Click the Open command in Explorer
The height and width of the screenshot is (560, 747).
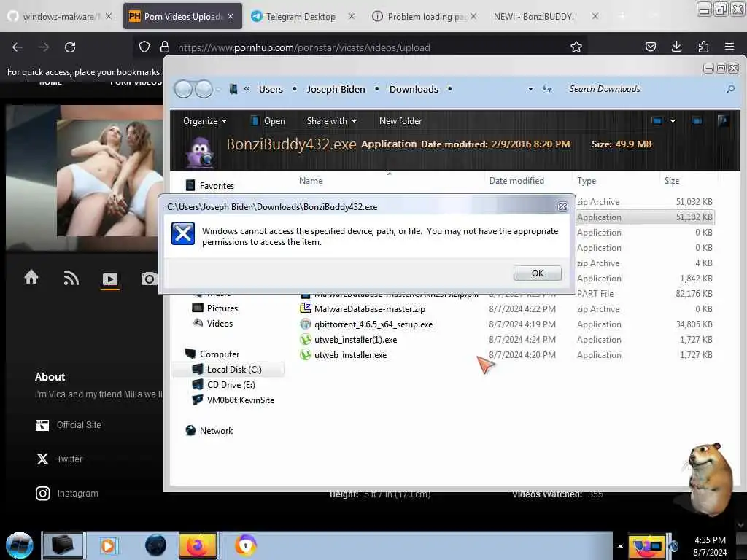click(268, 121)
